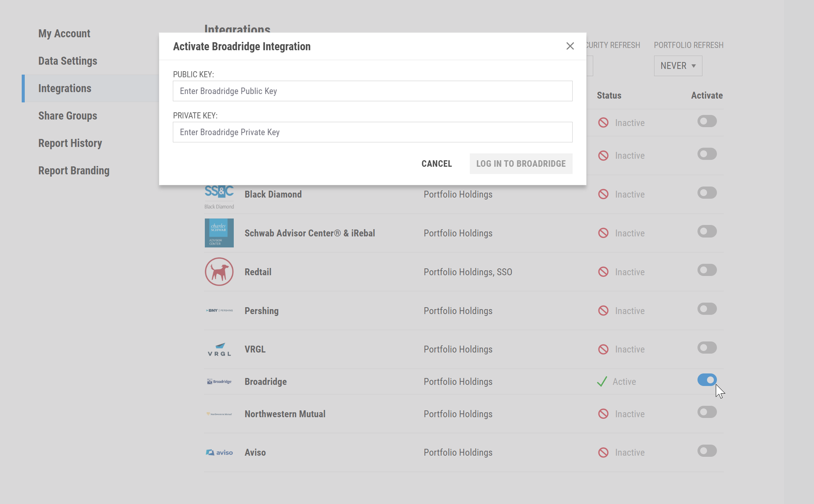Click the inactive status icon for Pershing
The height and width of the screenshot is (504, 814).
(603, 311)
